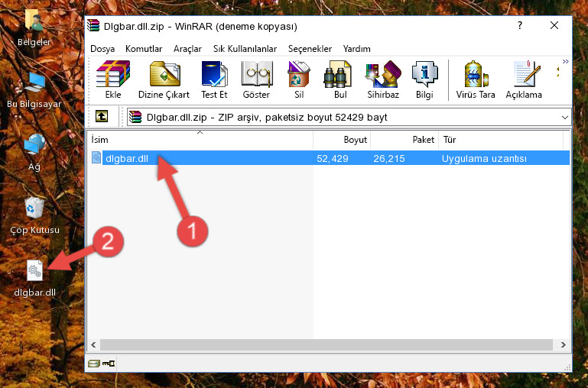Open the archive path dropdown arrow
588x388 pixels.
(x=565, y=117)
